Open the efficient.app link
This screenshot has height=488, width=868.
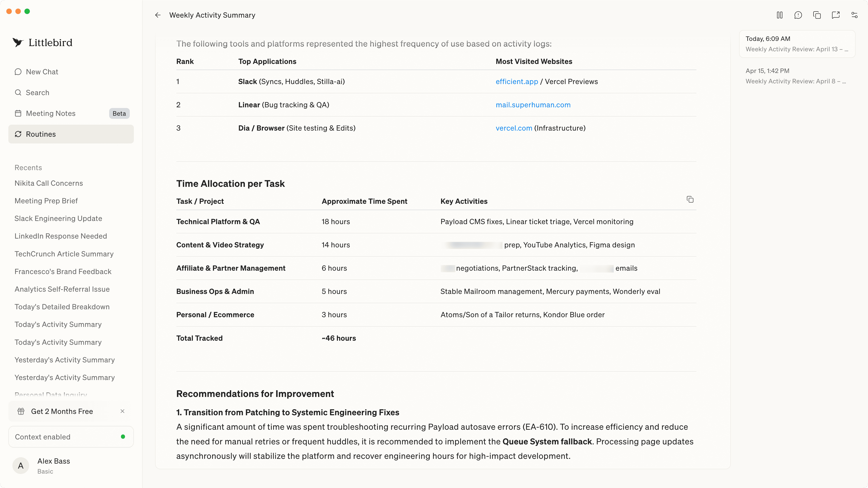click(517, 82)
